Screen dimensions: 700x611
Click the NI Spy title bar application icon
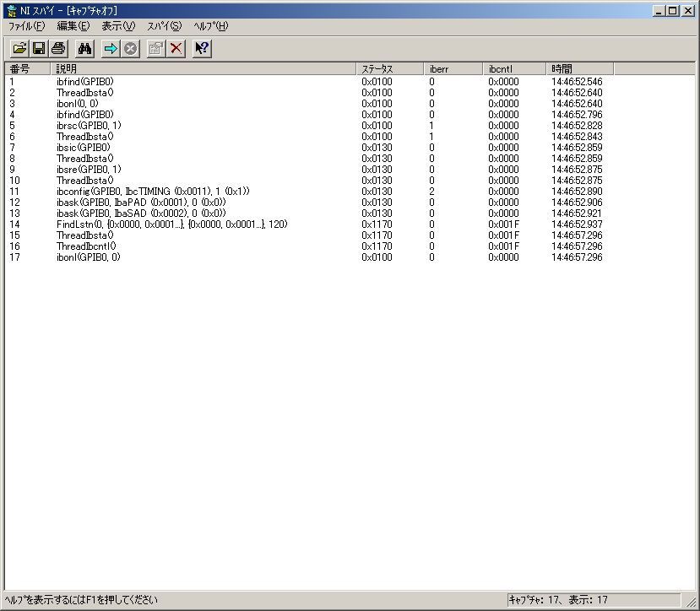pos(12,11)
